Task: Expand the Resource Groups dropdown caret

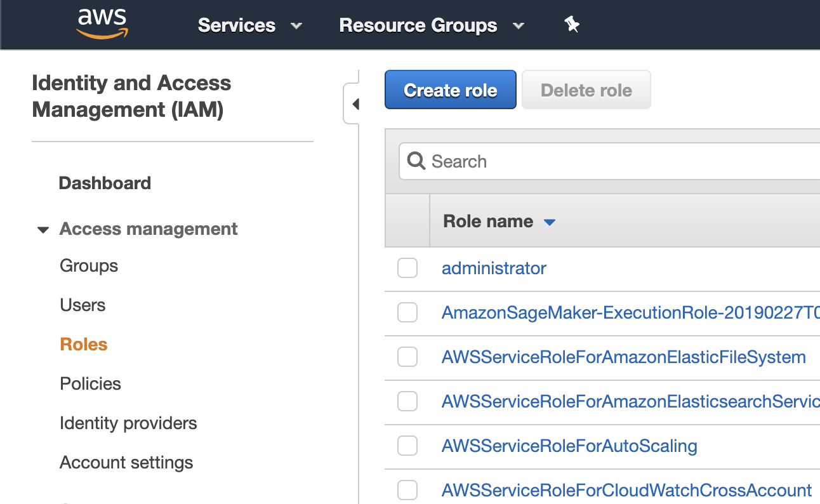Action: tap(519, 26)
